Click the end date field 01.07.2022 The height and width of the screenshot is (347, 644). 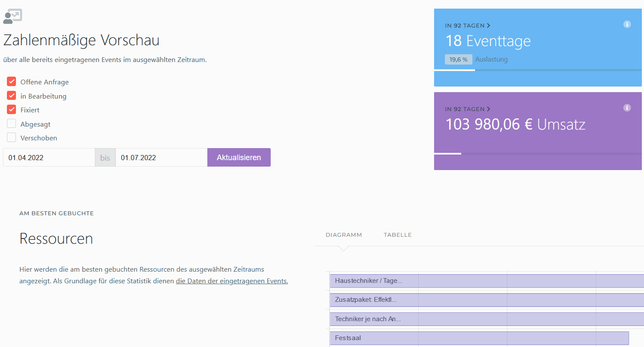[161, 158]
